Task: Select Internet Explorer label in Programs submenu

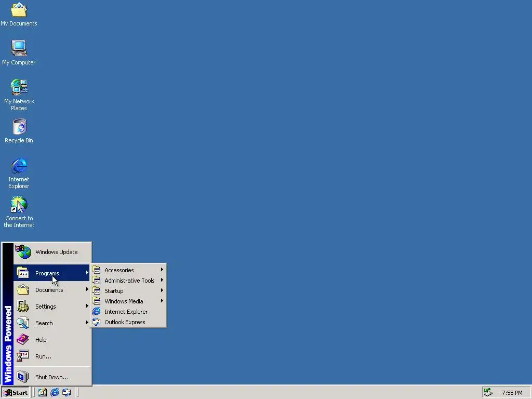Action: pos(126,312)
